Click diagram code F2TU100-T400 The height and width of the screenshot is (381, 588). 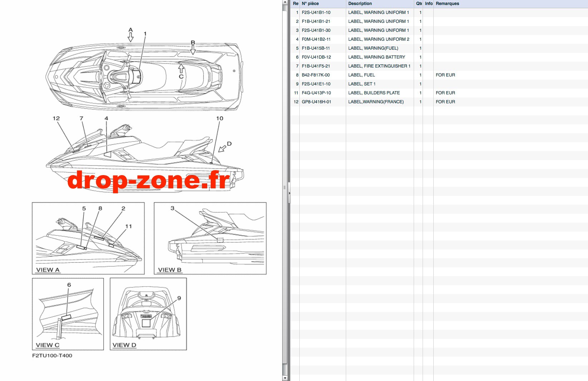52,356
